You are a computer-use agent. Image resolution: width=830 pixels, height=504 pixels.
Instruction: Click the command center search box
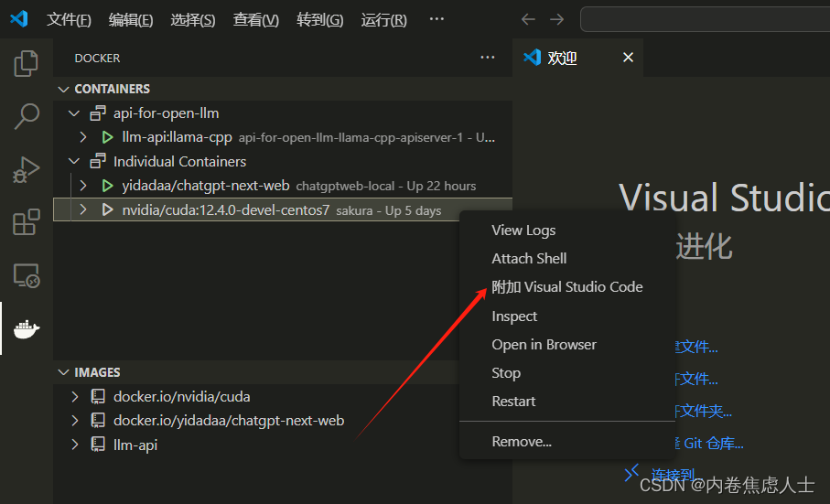705,19
